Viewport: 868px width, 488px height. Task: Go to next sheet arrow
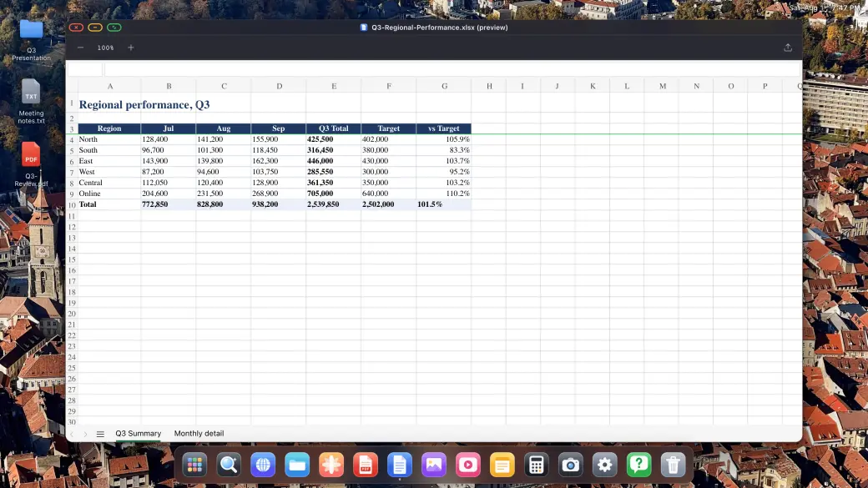85,435
